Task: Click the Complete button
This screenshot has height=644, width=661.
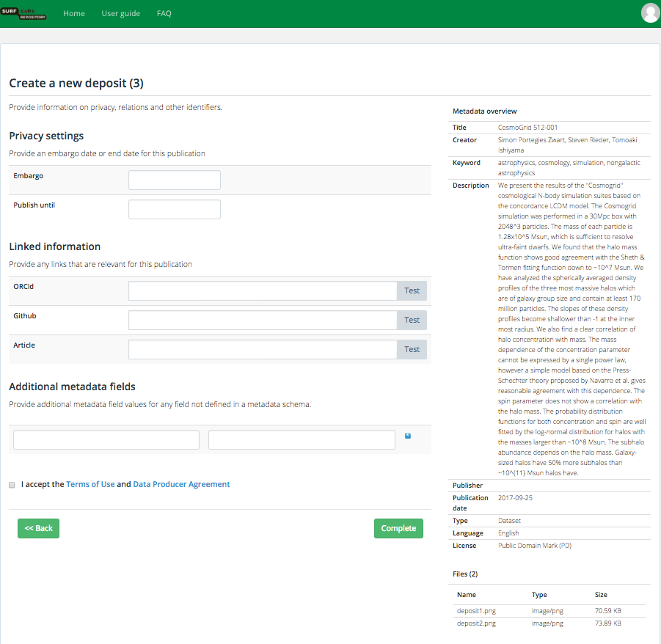Action: (398, 529)
